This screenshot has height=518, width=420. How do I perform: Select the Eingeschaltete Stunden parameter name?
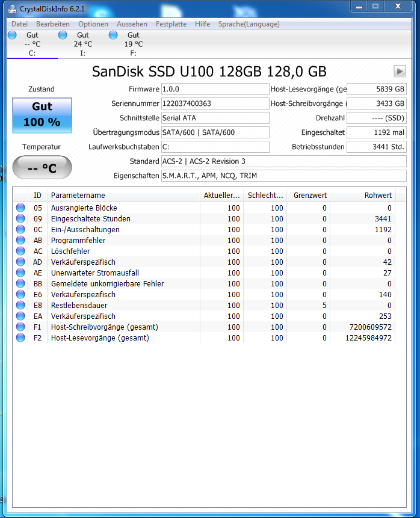(x=90, y=219)
